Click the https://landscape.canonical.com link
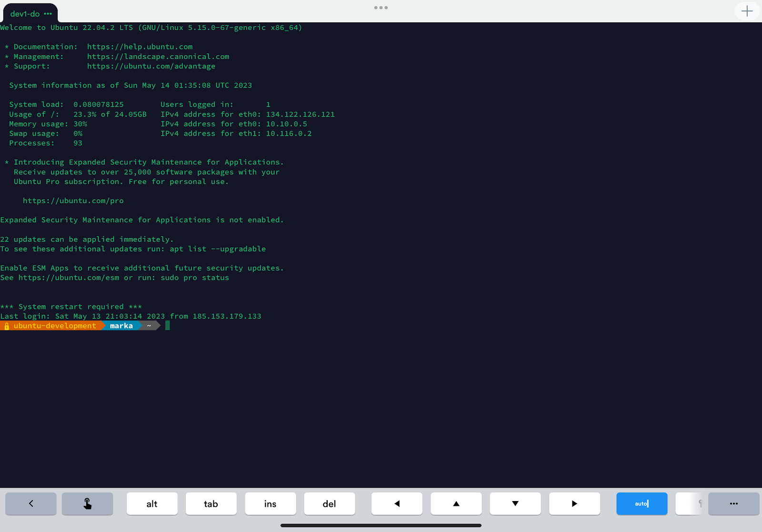Image resolution: width=762 pixels, height=532 pixels. (x=158, y=56)
